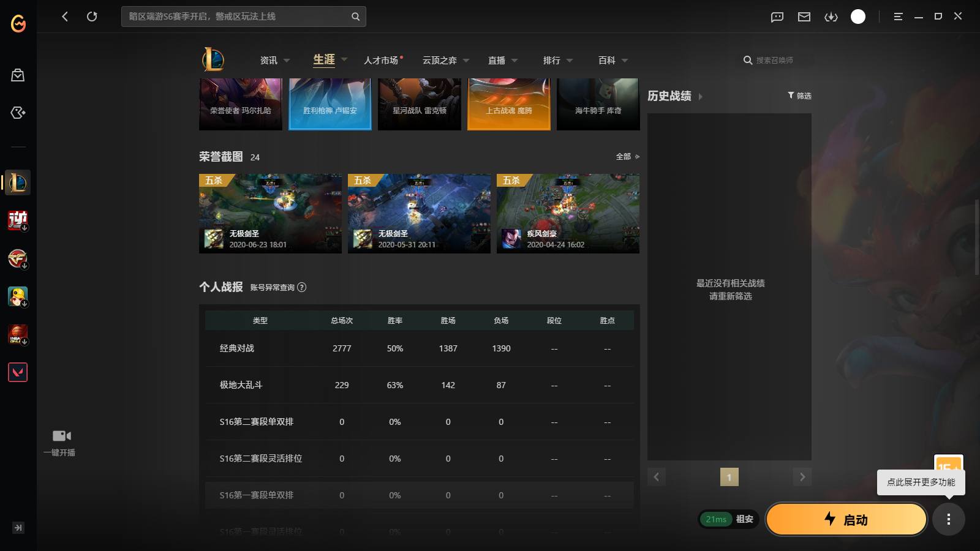Go to next page of match history

coord(802,477)
